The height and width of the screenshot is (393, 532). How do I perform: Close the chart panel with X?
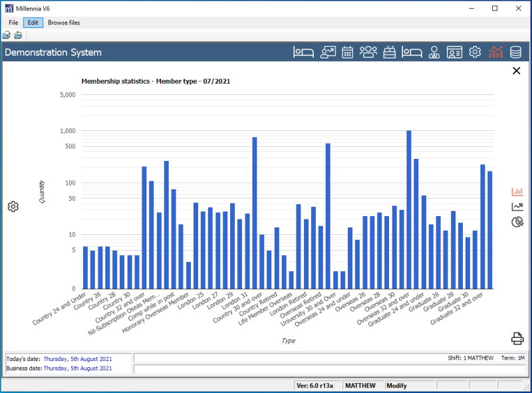(517, 70)
